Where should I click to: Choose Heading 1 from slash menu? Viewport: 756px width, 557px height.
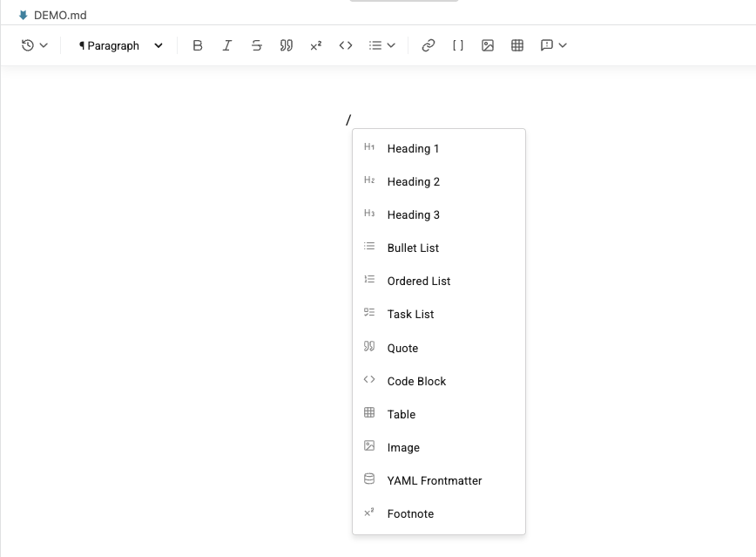pyautogui.click(x=439, y=148)
